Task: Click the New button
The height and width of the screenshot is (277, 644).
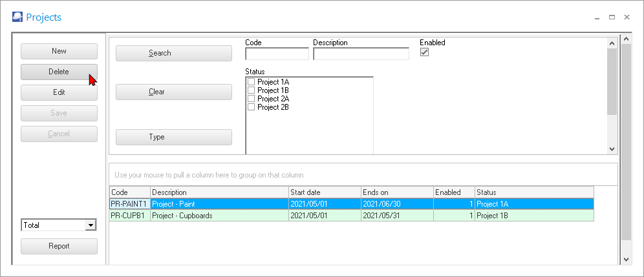Action: click(59, 51)
